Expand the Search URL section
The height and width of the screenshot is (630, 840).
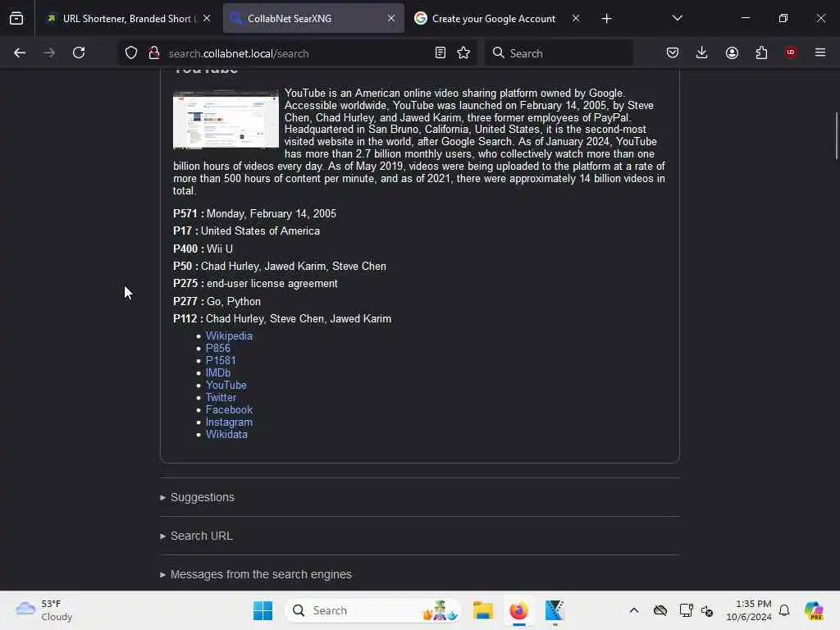196,536
